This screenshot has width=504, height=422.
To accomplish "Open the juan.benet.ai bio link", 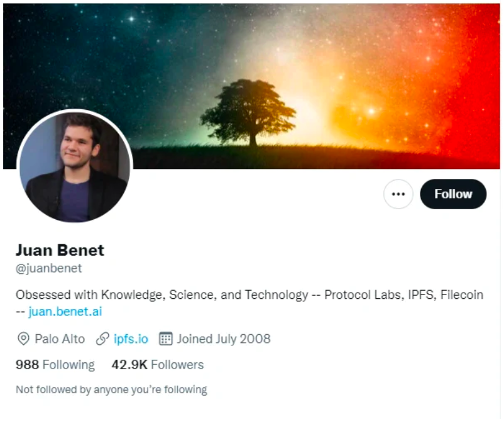I will [65, 311].
